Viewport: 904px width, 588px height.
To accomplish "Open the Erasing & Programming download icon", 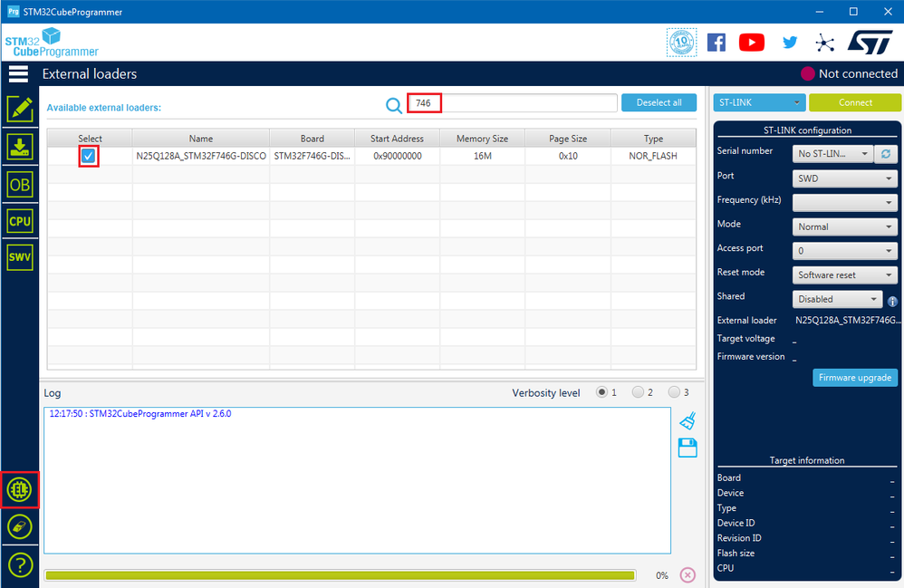I will [x=20, y=147].
